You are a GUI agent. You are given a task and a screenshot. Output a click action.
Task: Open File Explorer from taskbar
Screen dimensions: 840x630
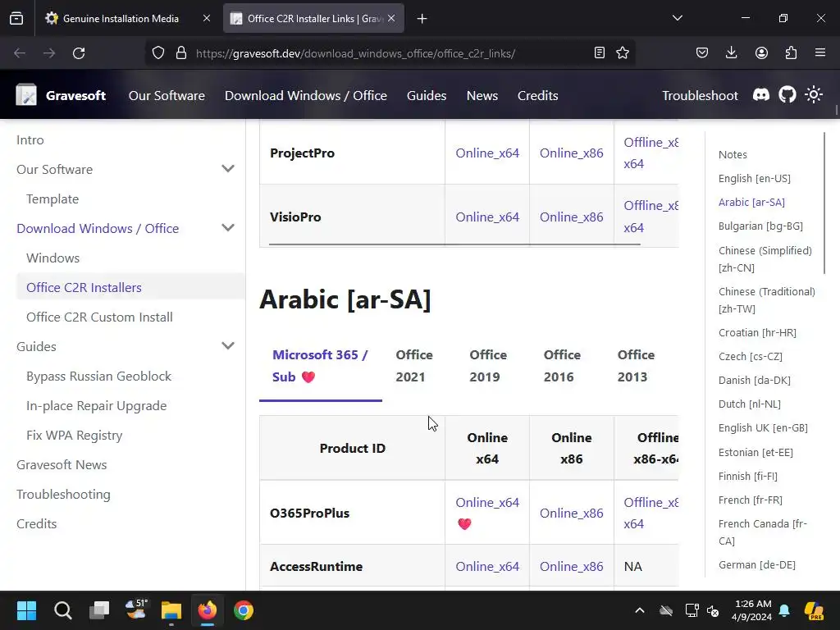tap(171, 610)
